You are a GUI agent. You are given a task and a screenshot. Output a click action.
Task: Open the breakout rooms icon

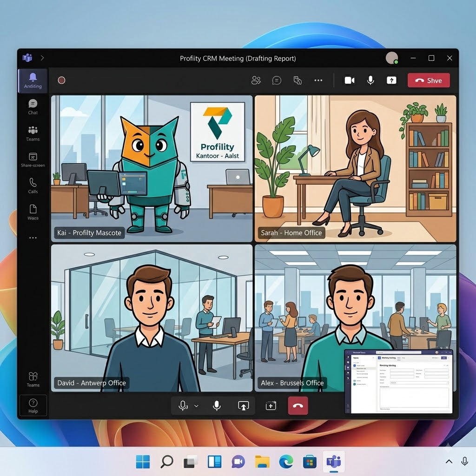pyautogui.click(x=297, y=80)
